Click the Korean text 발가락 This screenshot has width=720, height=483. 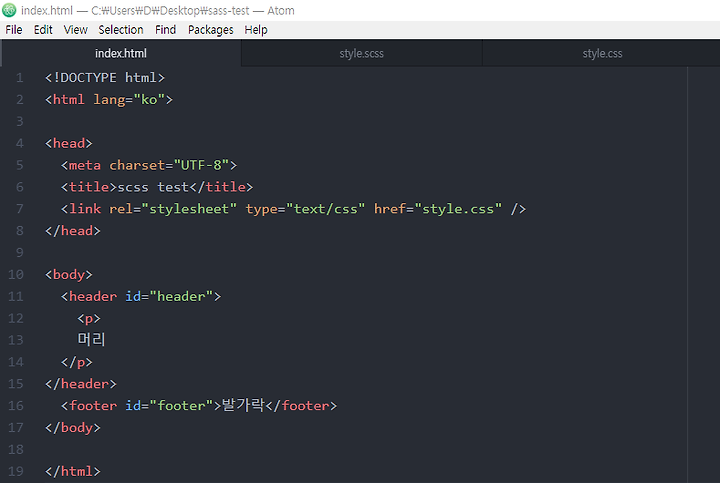coord(243,405)
